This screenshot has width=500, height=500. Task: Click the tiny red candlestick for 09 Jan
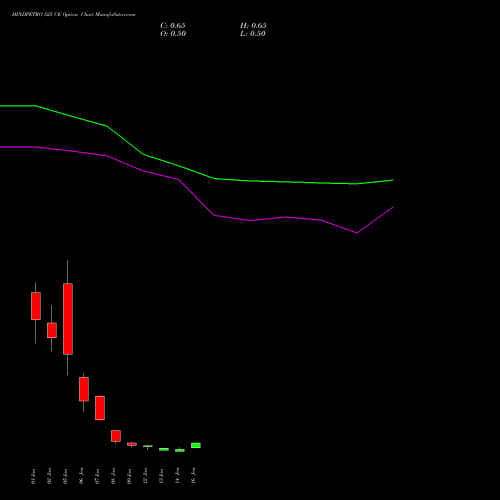pos(132,444)
